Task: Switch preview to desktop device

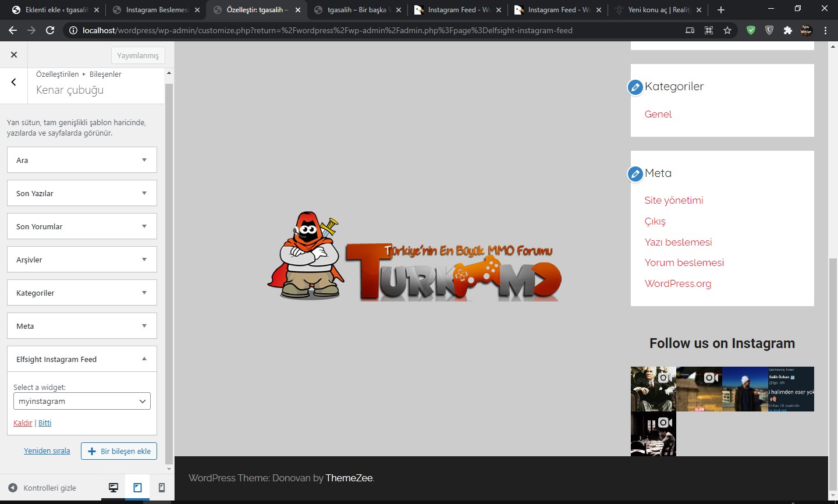Action: pos(113,488)
